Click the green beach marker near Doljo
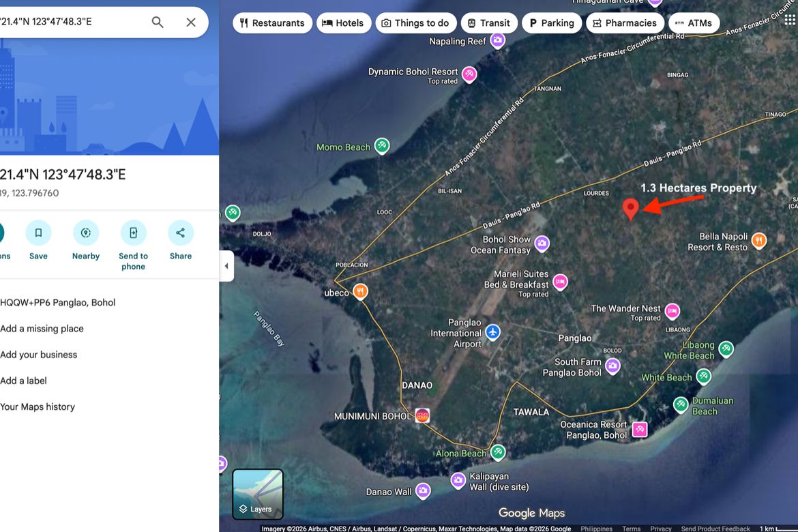This screenshot has width=798, height=532. pyautogui.click(x=233, y=212)
